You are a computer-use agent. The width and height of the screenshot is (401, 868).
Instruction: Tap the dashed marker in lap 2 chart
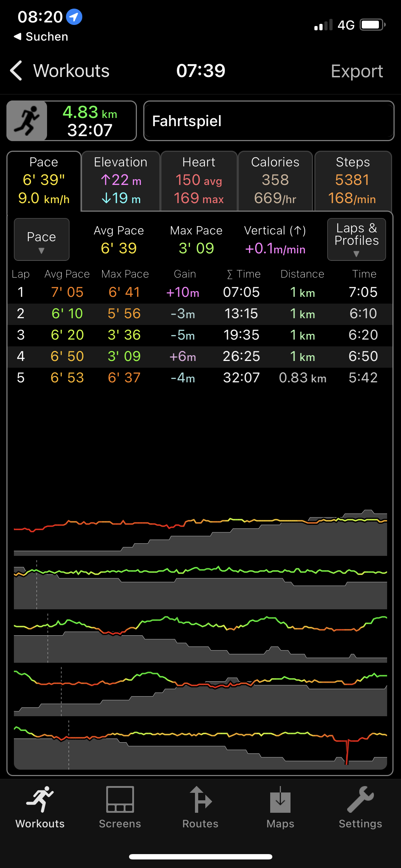pyautogui.click(x=37, y=584)
